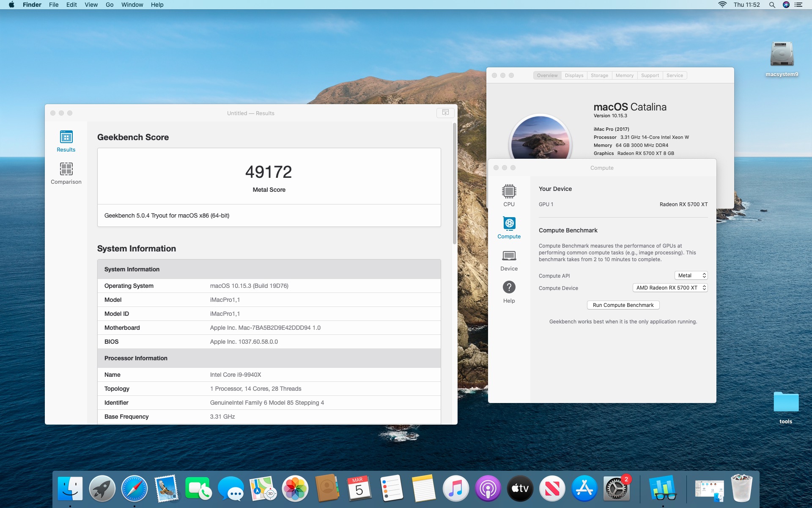Open the Results sidebar icon
This screenshot has height=508, width=812.
[x=66, y=138]
